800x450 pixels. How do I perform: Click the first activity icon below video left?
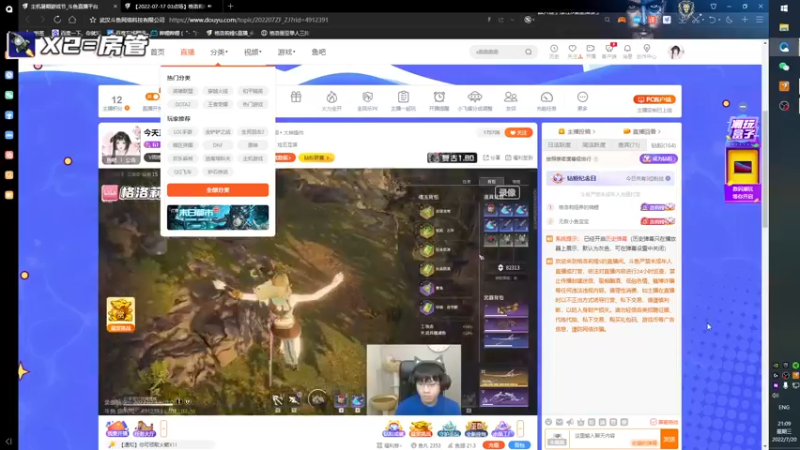(117, 429)
